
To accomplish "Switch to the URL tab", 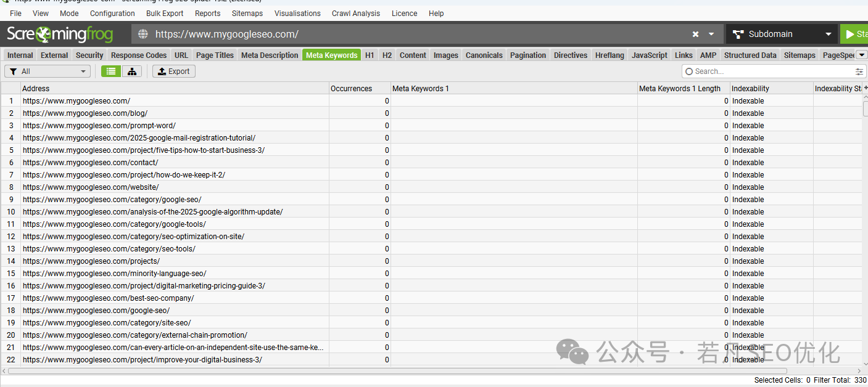I will pyautogui.click(x=181, y=55).
